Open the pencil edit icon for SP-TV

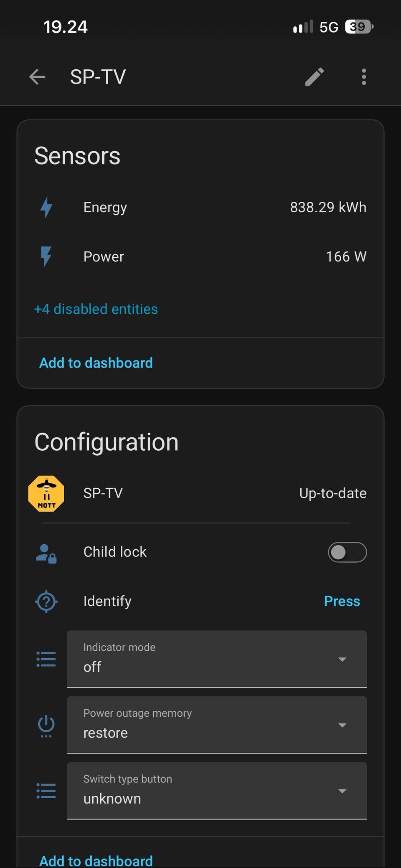pos(314,77)
